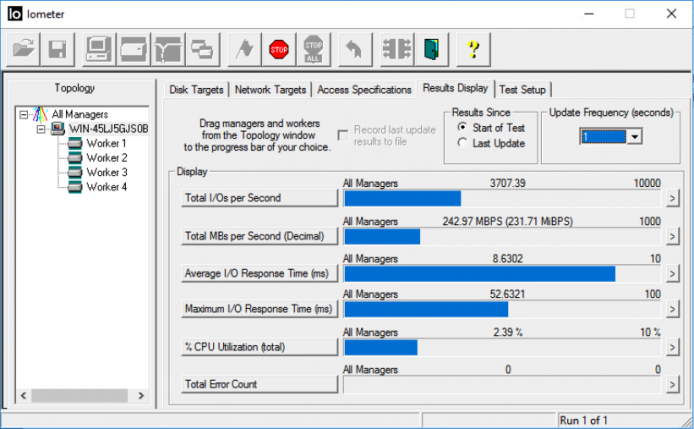694x429 pixels.
Task: Click the WIN-45LJ5GJS0B computer icon
Action: 57,129
